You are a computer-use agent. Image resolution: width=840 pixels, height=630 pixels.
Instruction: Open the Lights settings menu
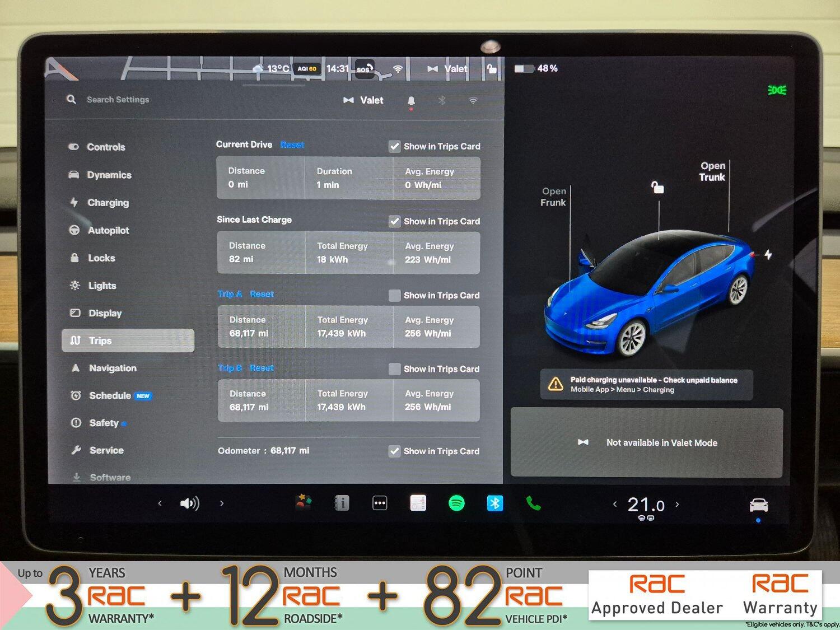(x=92, y=286)
